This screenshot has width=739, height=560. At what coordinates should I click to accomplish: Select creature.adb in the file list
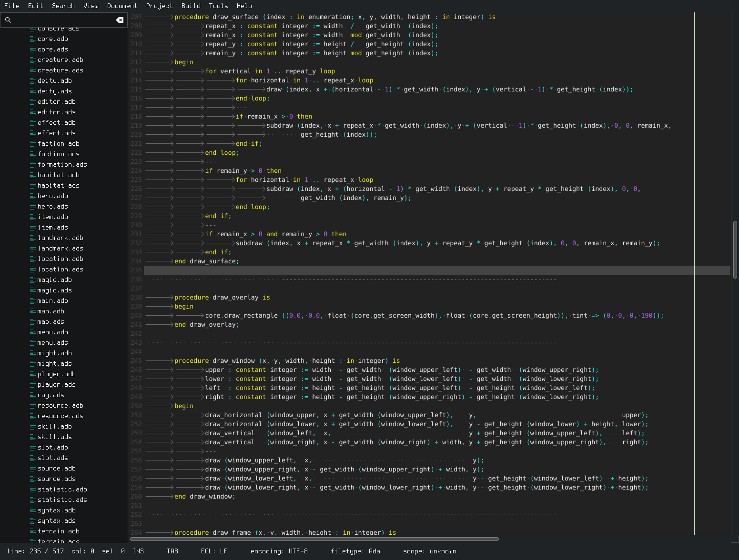(60, 60)
